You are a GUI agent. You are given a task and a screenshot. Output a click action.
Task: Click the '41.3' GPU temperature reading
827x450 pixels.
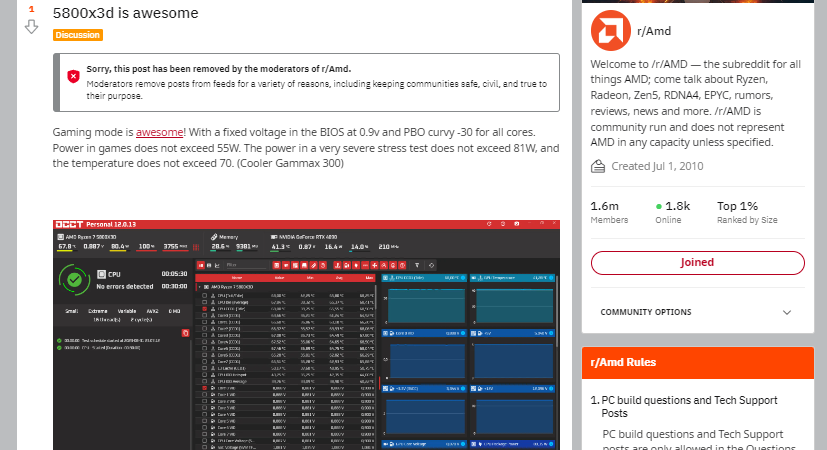[x=278, y=246]
